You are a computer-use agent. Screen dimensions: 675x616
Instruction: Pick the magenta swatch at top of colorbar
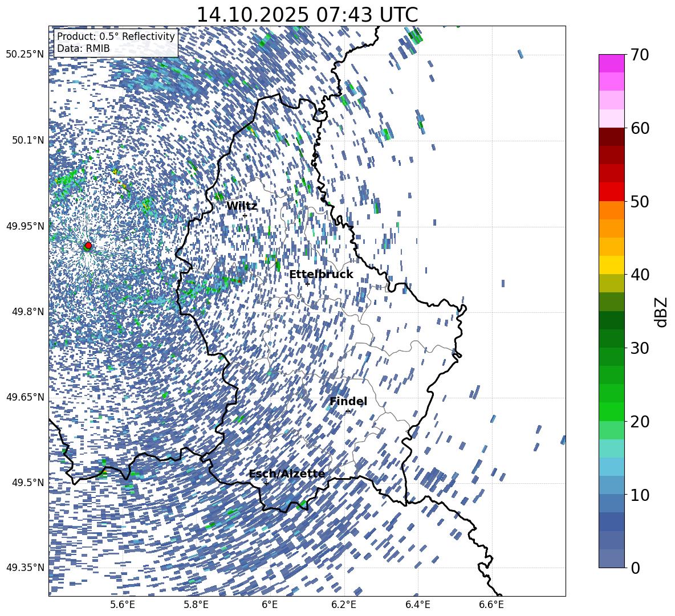(612, 63)
